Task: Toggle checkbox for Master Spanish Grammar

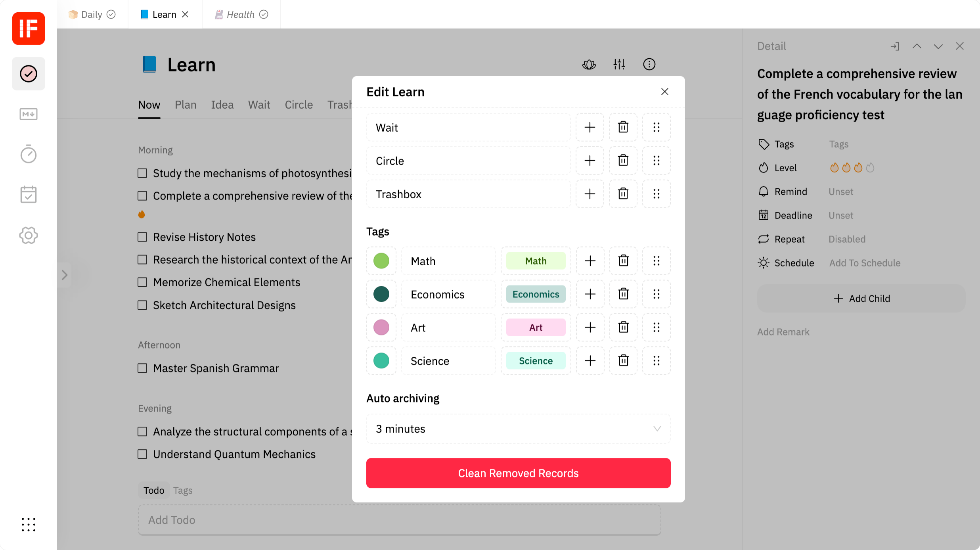Action: click(143, 368)
